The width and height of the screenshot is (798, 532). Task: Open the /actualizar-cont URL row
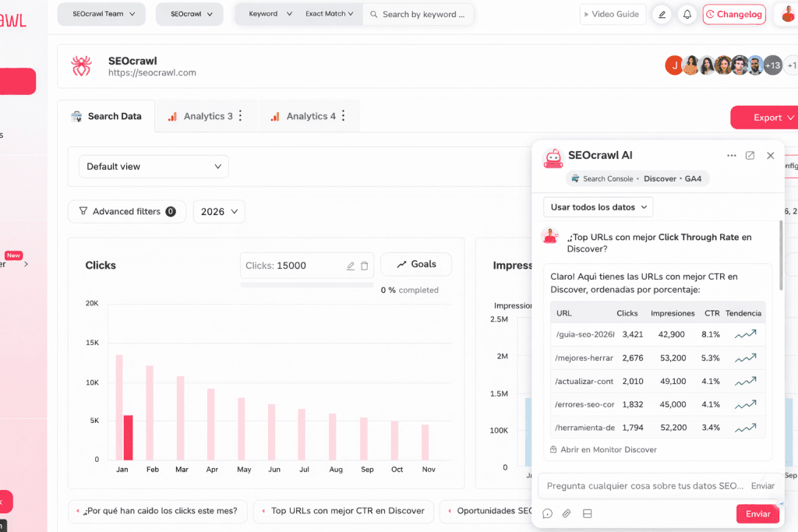click(658, 382)
